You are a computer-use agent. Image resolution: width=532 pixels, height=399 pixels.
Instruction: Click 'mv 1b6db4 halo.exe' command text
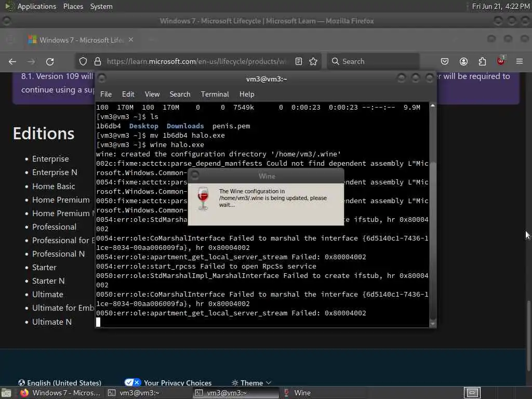pyautogui.click(x=187, y=136)
